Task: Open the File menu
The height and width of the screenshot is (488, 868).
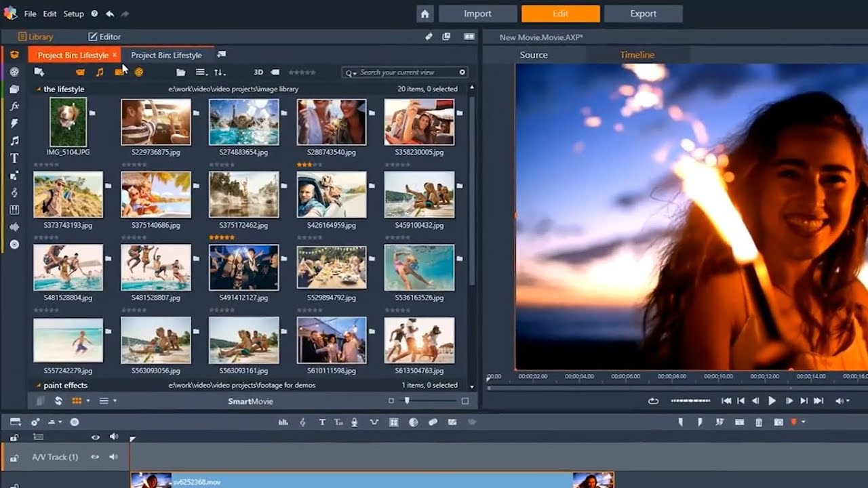Action: pos(31,14)
